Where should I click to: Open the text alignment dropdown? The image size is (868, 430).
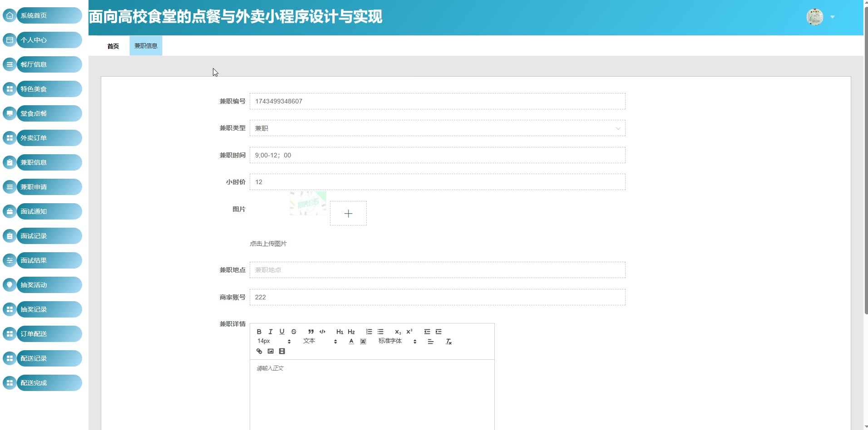[x=430, y=342]
